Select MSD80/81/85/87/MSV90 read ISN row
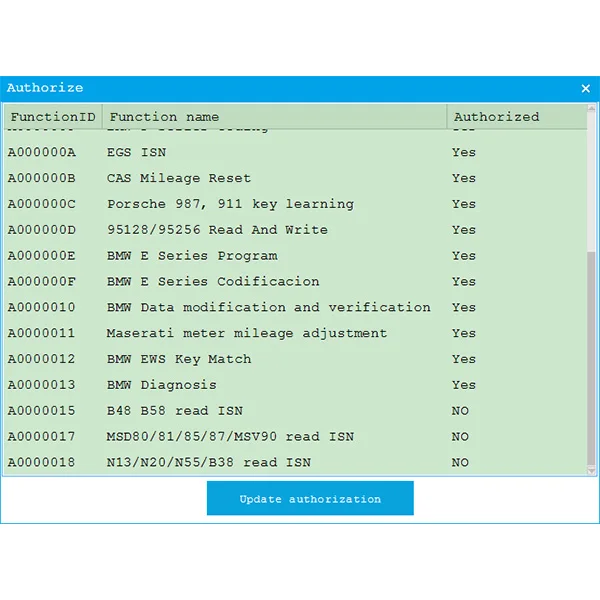 click(295, 437)
